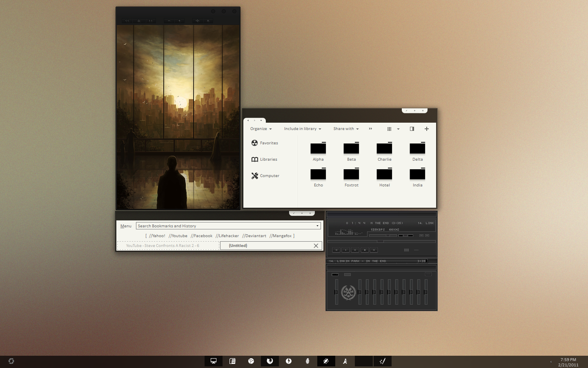Open the //Youtube bookmark
The height and width of the screenshot is (368, 588).
(178, 236)
